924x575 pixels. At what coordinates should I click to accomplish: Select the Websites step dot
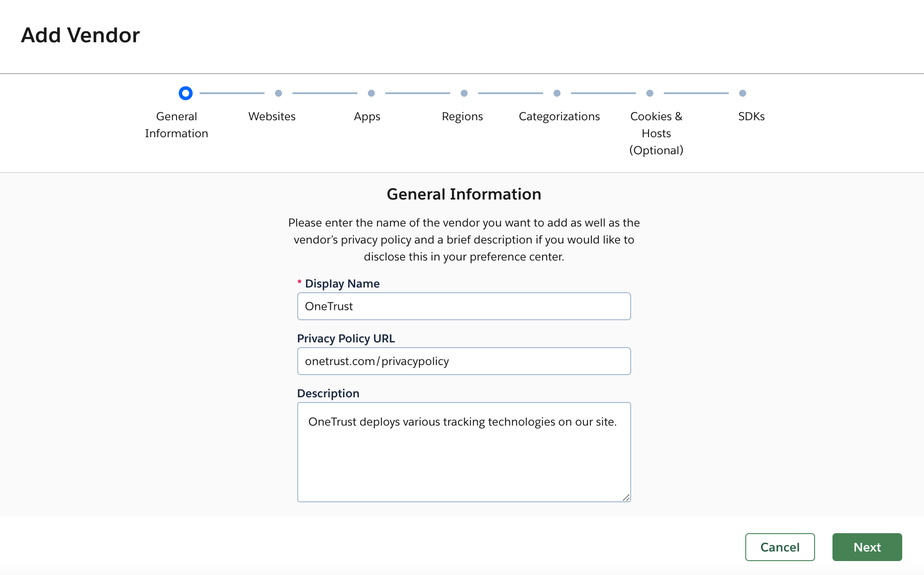[x=279, y=93]
